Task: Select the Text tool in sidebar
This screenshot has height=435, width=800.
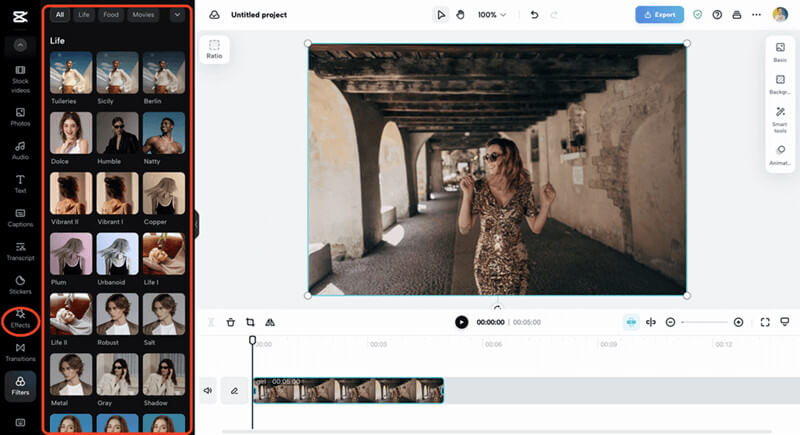Action: tap(20, 182)
